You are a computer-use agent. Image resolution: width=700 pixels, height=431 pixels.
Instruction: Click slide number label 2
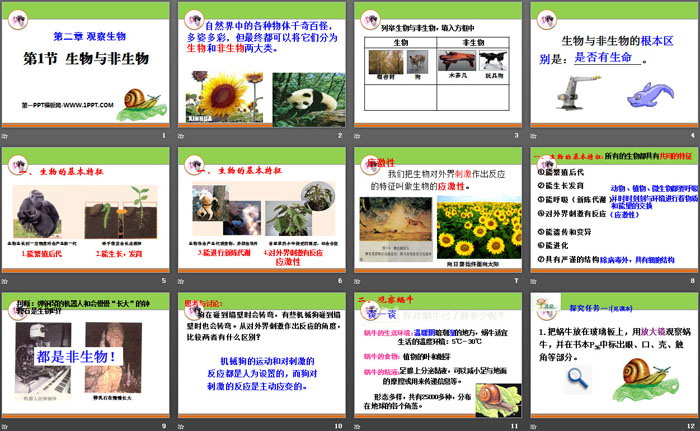click(340, 135)
